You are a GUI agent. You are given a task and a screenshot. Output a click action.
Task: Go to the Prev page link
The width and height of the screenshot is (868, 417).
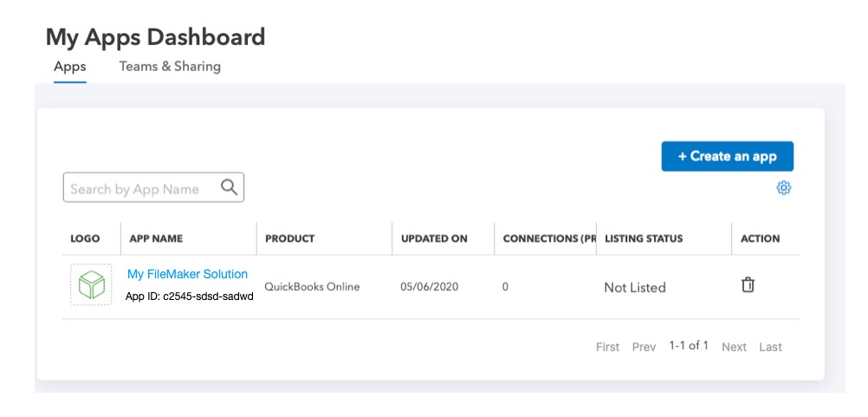click(x=644, y=347)
